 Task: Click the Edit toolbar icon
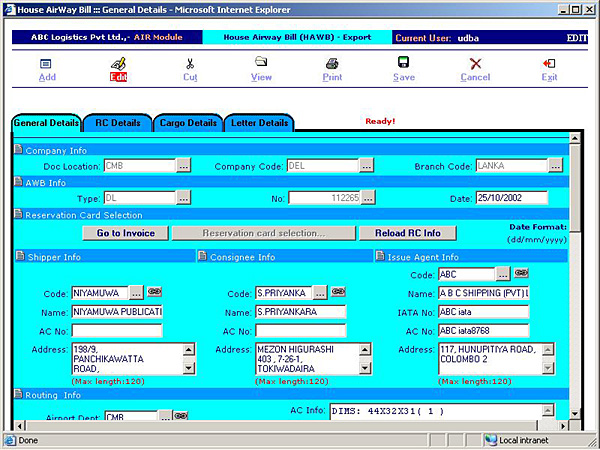click(118, 64)
